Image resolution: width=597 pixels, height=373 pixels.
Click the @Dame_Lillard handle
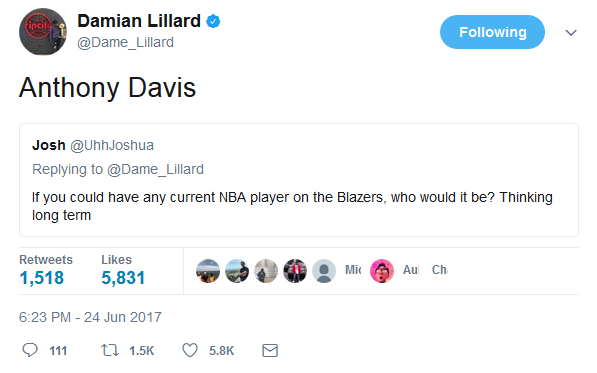[x=125, y=42]
